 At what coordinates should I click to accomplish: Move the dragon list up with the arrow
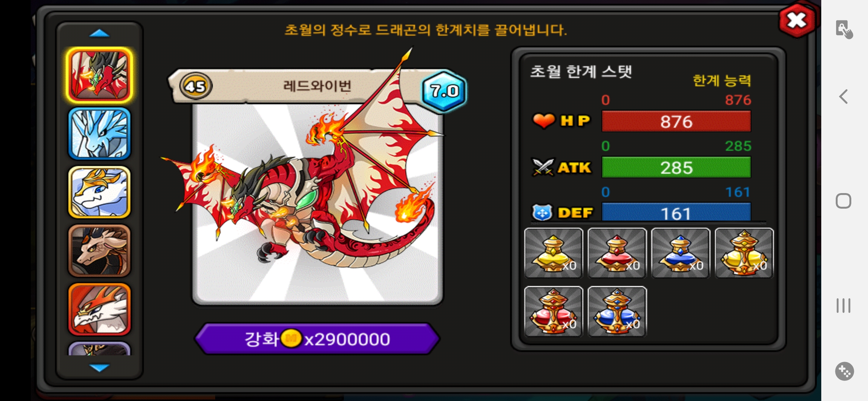point(99,33)
